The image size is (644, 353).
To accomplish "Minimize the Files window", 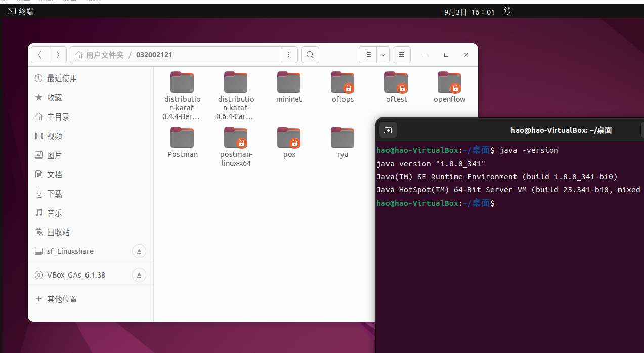I will 426,55.
